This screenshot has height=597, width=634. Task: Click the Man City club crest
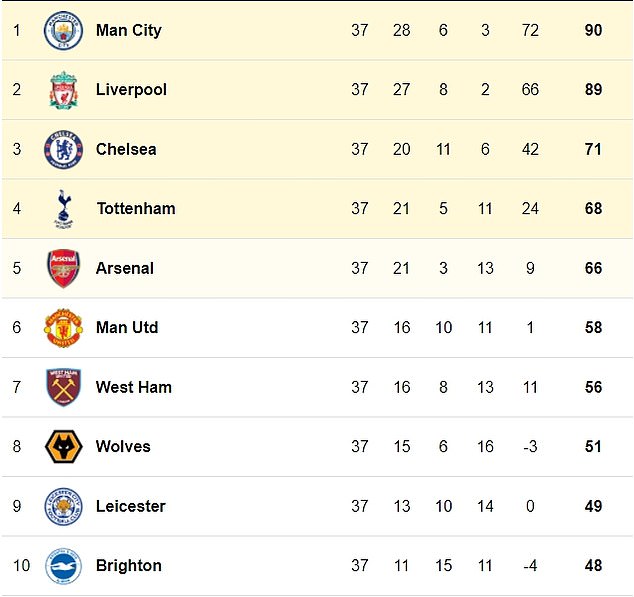click(63, 30)
